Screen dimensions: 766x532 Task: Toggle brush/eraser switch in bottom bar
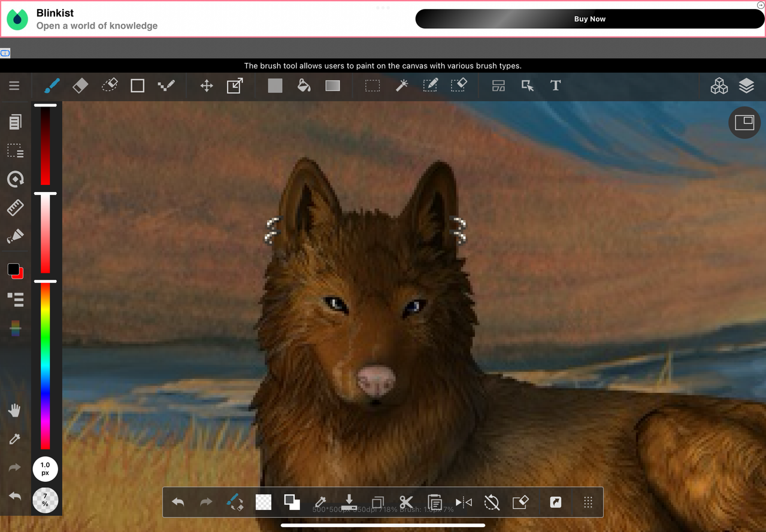[x=235, y=502]
